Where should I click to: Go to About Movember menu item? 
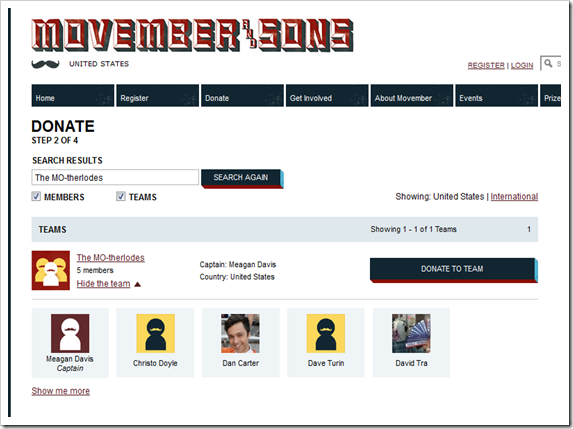click(x=412, y=96)
